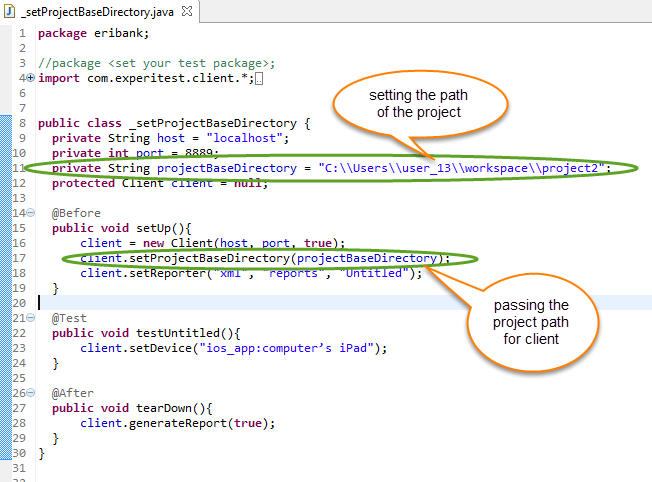Collapse the @After tearDown method fold
Screen dimensions: 652x482
click(x=30, y=393)
